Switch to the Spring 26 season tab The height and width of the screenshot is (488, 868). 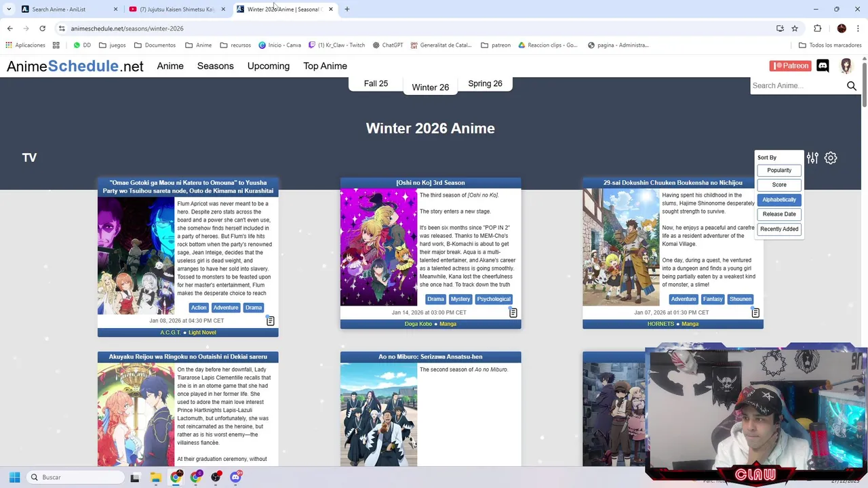(485, 84)
